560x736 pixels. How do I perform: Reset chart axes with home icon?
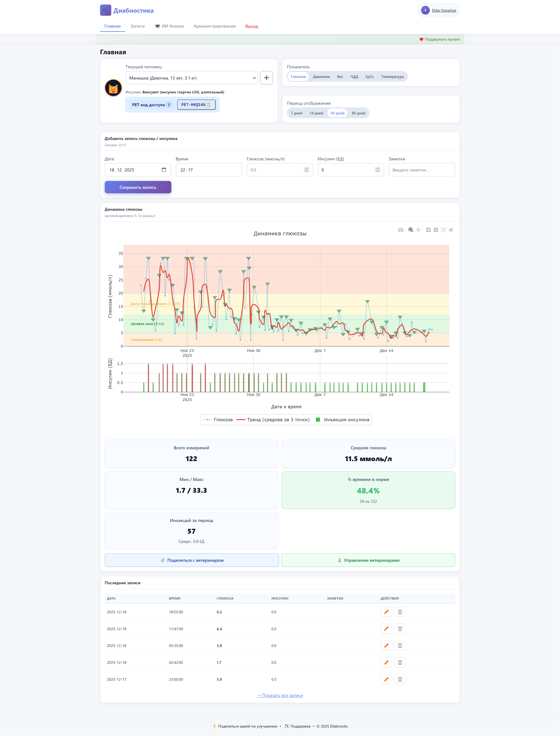click(x=451, y=230)
